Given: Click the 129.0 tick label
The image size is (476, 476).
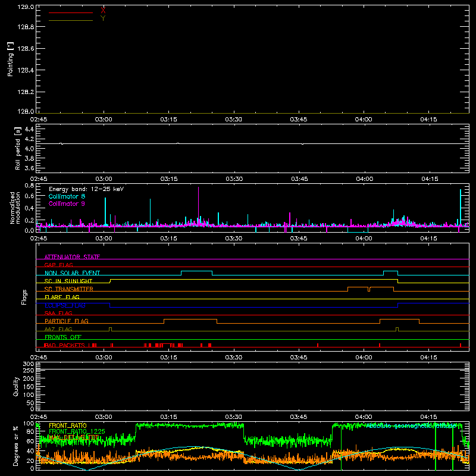Looking at the screenshot, I should (x=26, y=7).
